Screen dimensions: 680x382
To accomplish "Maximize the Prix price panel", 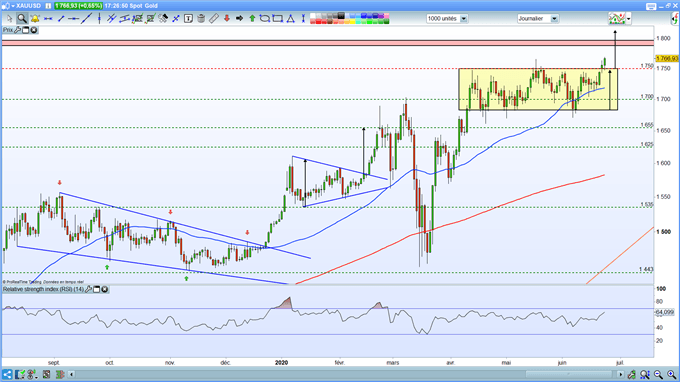I will [26, 30].
